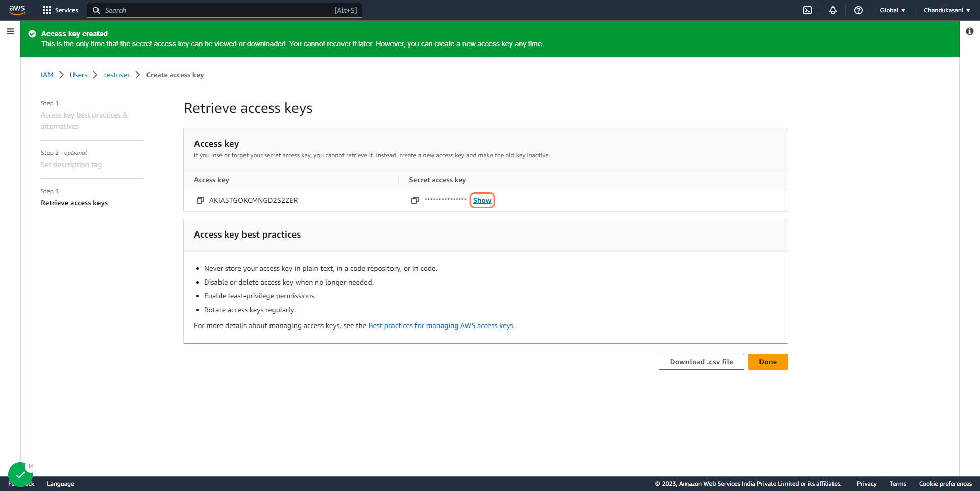Copy the hidden secret access key
The height and width of the screenshot is (491, 980).
click(415, 200)
